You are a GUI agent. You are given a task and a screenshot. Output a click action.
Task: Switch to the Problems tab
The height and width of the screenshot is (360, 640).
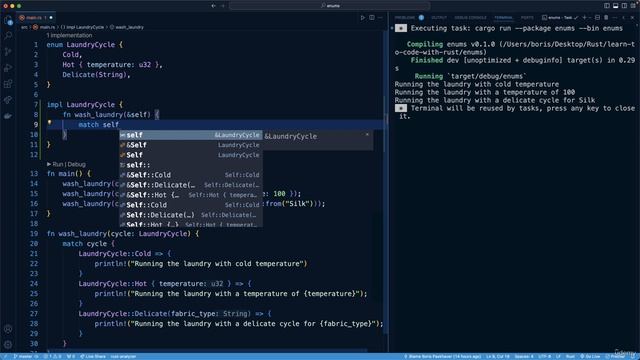(x=404, y=18)
